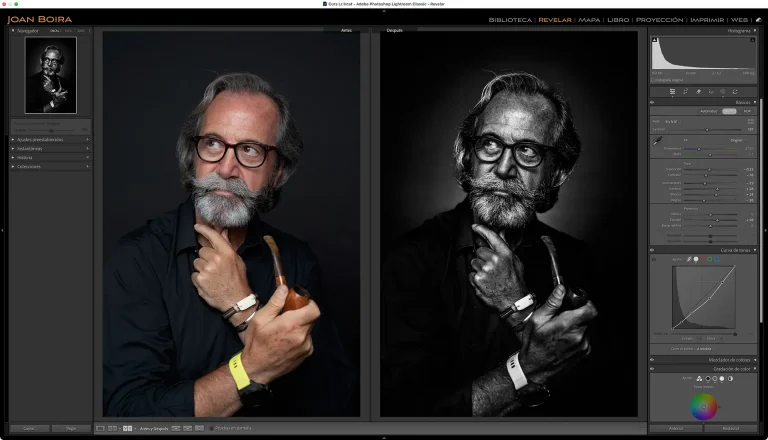Apply Automático tone adjustment

tap(708, 111)
